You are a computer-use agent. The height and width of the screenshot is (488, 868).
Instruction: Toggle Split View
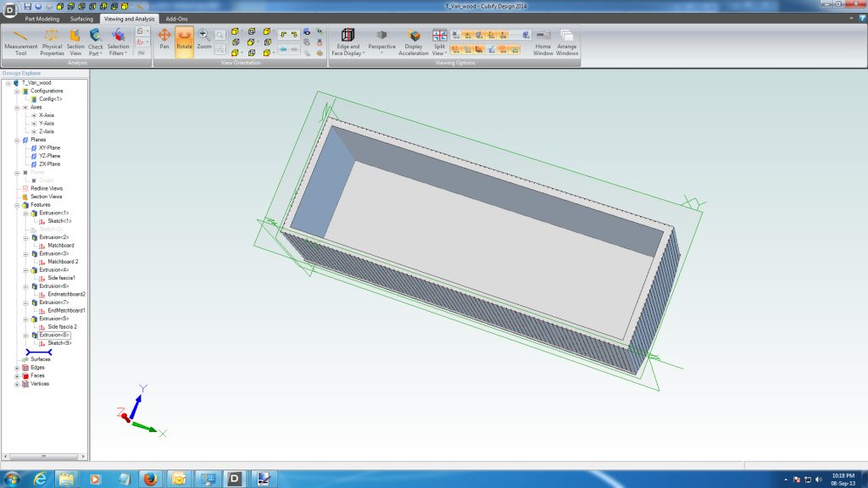(x=438, y=41)
